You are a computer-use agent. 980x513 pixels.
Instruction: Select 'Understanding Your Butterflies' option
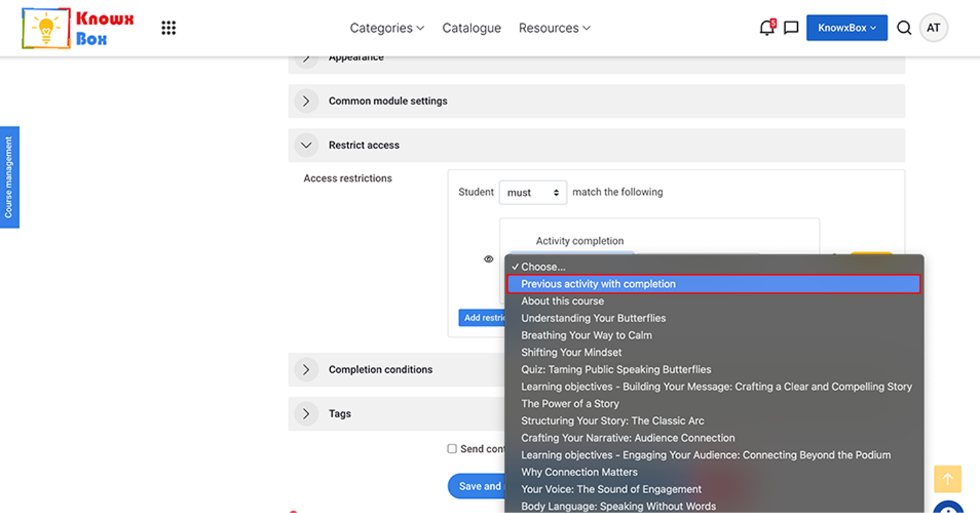click(714, 318)
